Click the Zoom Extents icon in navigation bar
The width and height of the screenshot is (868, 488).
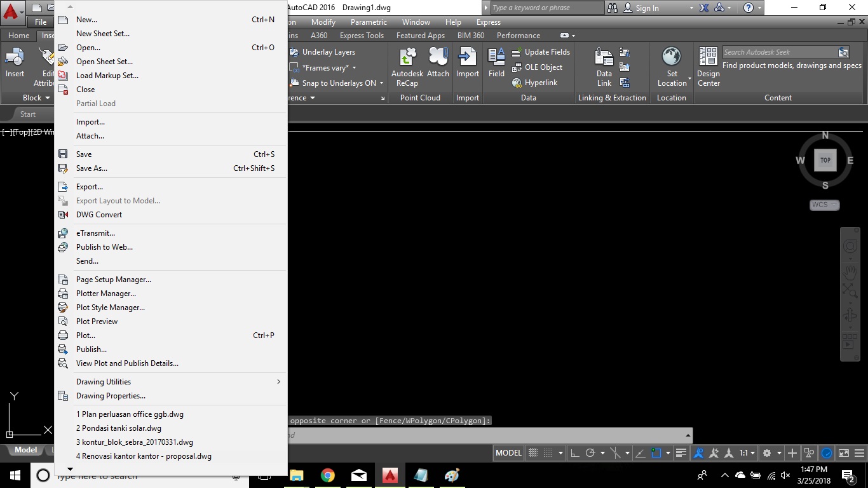pos(850,291)
